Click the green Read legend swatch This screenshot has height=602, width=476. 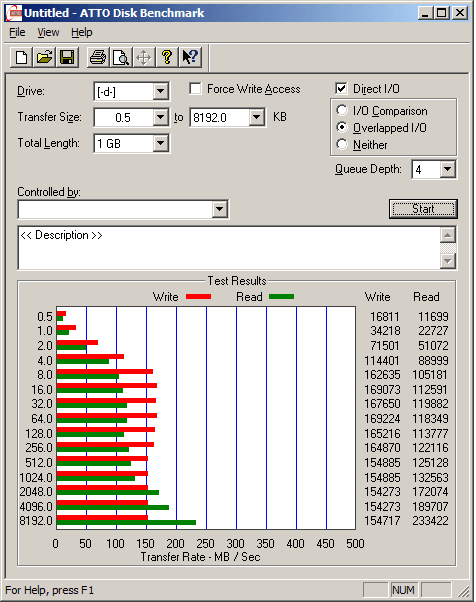(x=281, y=296)
